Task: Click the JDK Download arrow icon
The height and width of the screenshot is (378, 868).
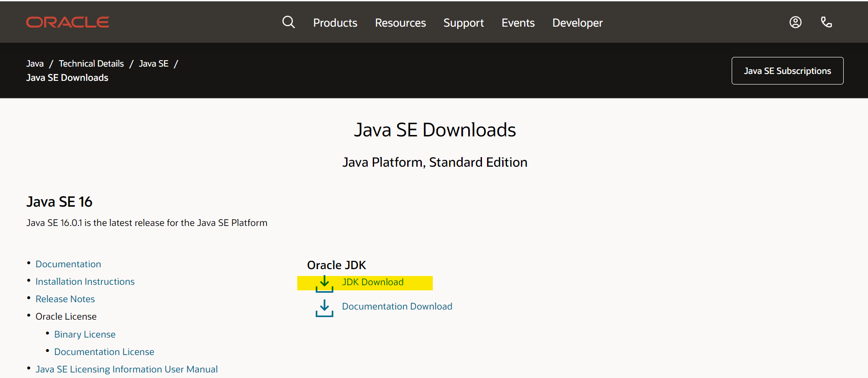Action: (325, 284)
